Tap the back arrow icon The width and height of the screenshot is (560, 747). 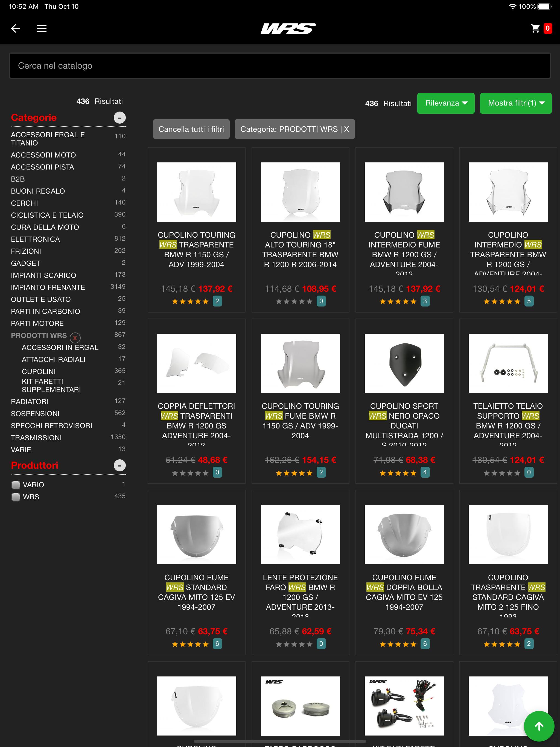point(16,28)
